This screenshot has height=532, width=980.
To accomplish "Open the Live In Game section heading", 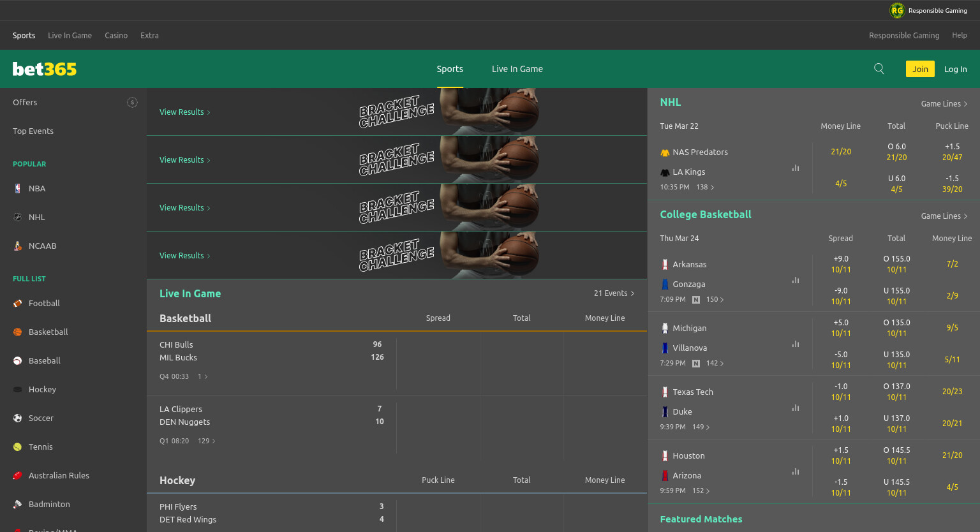I will click(x=190, y=293).
